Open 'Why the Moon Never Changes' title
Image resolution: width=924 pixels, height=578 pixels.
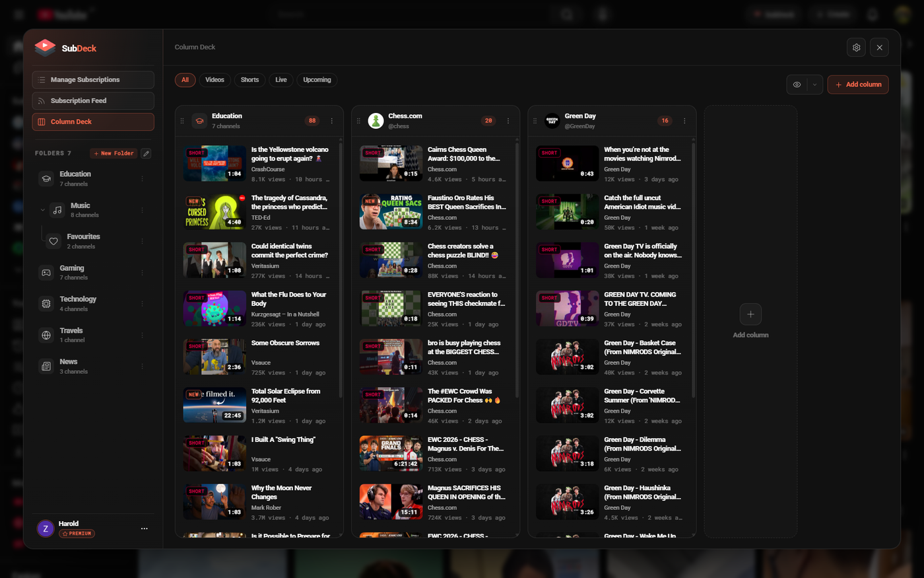tap(281, 492)
